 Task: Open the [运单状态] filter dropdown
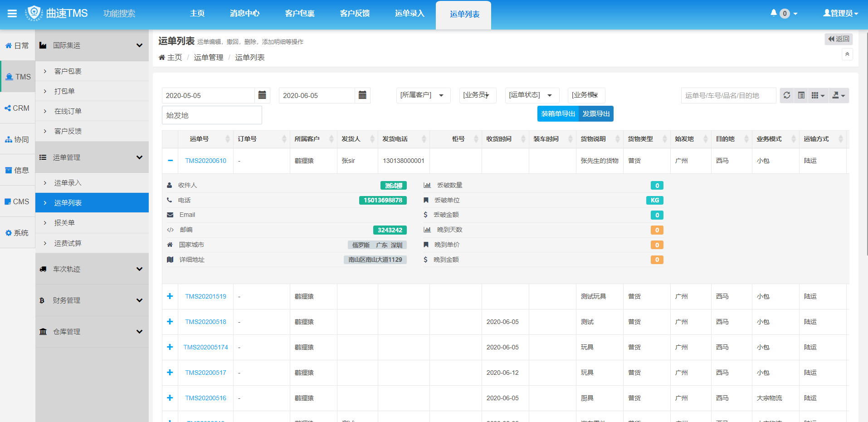[532, 95]
